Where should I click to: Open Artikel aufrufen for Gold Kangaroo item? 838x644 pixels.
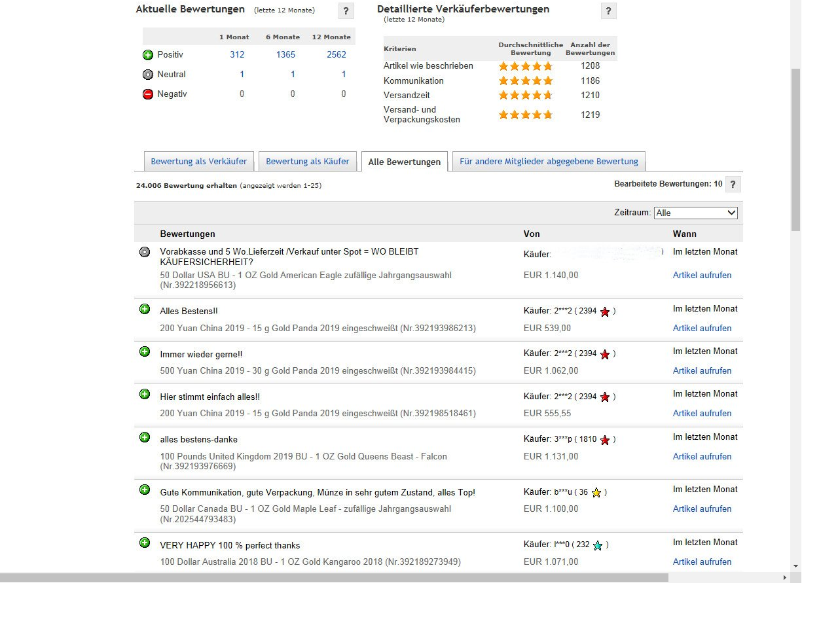click(702, 562)
